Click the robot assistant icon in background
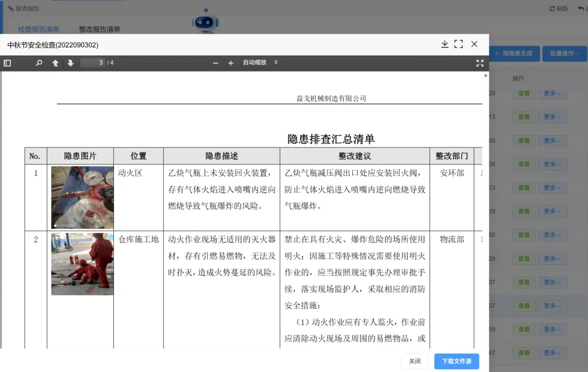Image resolution: width=588 pixels, height=372 pixels. [x=205, y=21]
